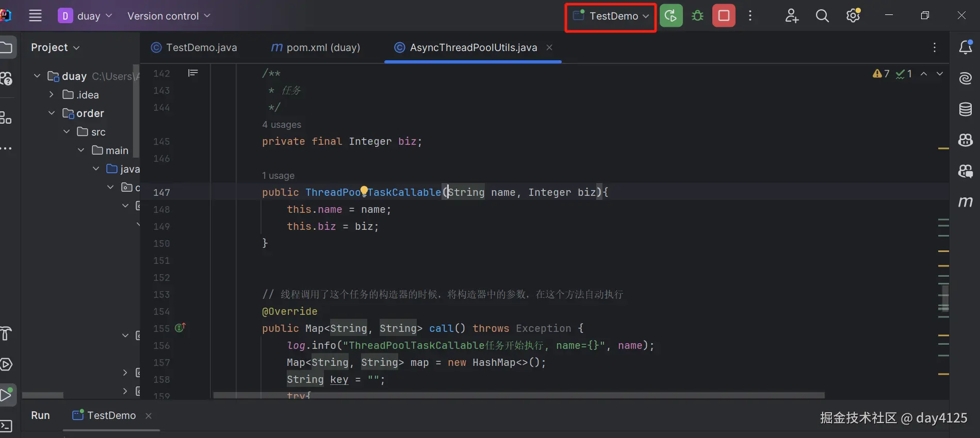Open the AI Assistant spiral icon
The height and width of the screenshot is (438, 980).
[x=966, y=78]
